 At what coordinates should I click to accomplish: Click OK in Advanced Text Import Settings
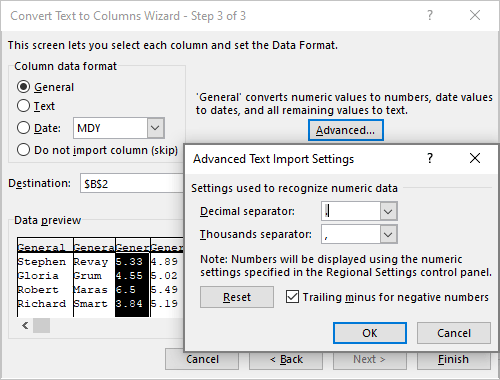pyautogui.click(x=370, y=333)
